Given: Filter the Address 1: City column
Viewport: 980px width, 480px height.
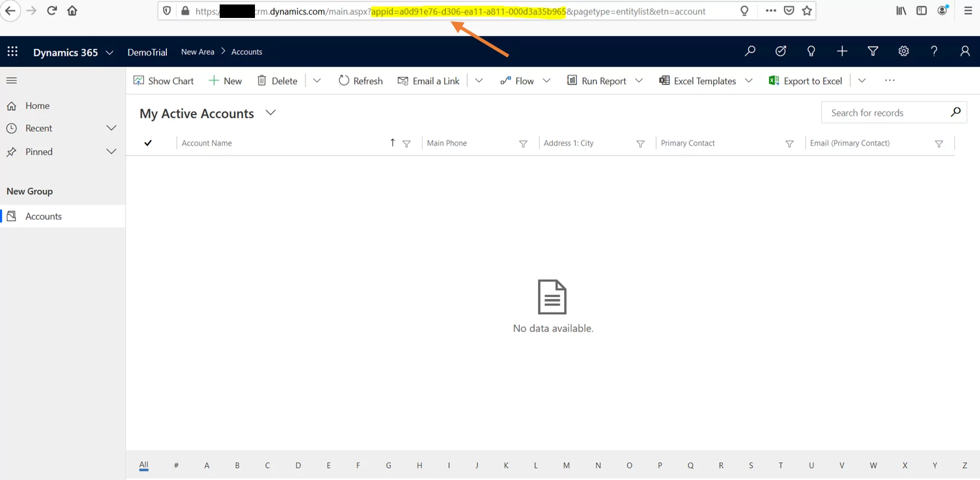Looking at the screenshot, I should pos(640,144).
